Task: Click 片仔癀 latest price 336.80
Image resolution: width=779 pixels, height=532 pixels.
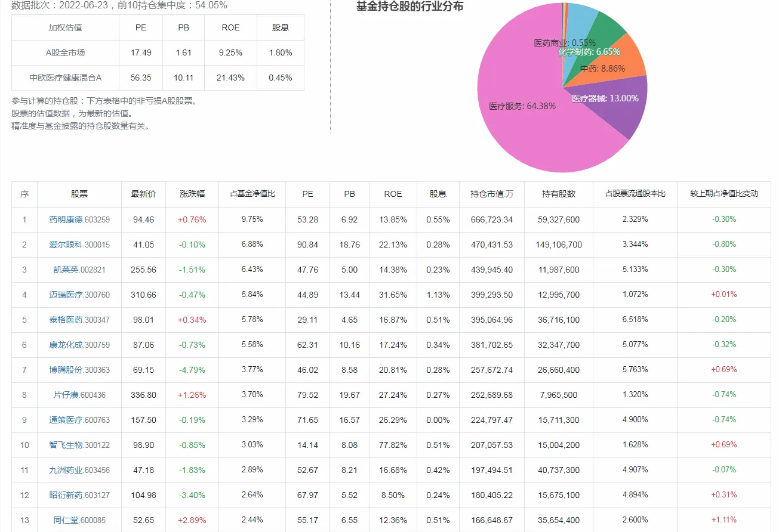Action: point(143,395)
